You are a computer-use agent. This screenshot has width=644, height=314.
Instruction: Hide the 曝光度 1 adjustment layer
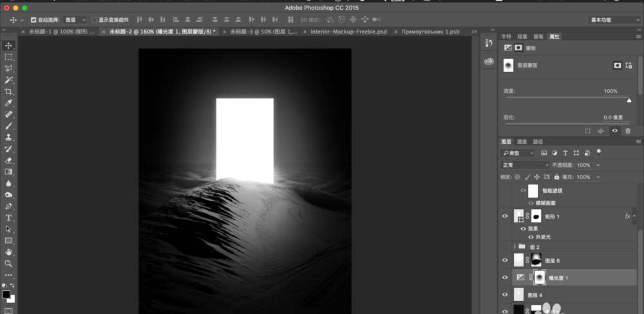point(505,277)
